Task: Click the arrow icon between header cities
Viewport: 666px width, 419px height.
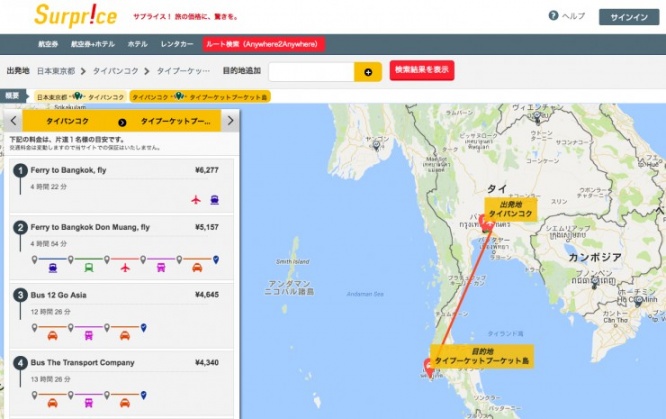Action: click(122, 122)
